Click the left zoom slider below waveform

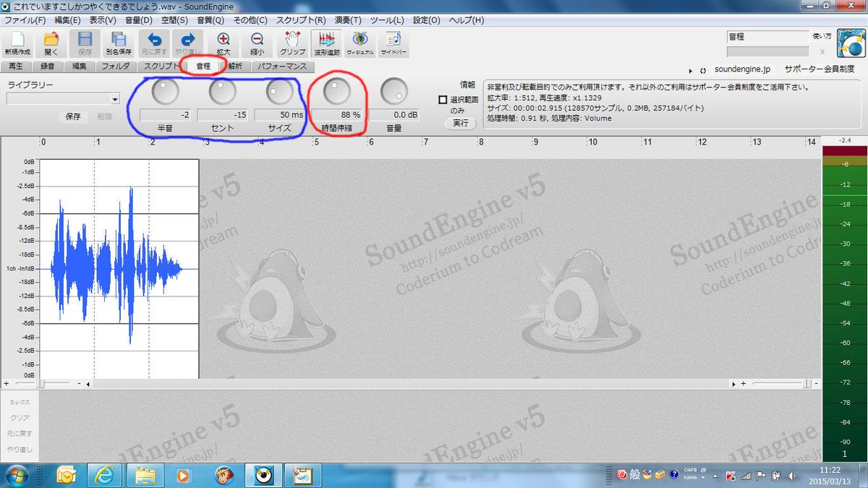(x=42, y=382)
